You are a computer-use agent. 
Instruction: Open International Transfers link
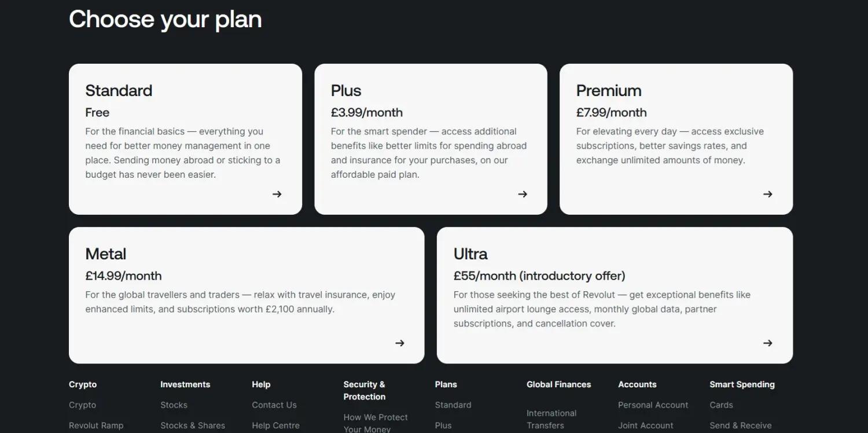551,419
